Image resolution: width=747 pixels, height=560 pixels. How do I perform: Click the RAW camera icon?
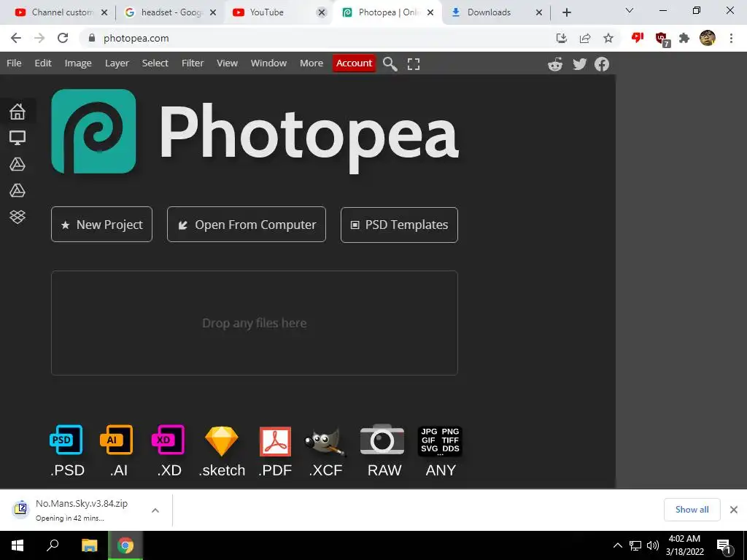[x=382, y=439]
